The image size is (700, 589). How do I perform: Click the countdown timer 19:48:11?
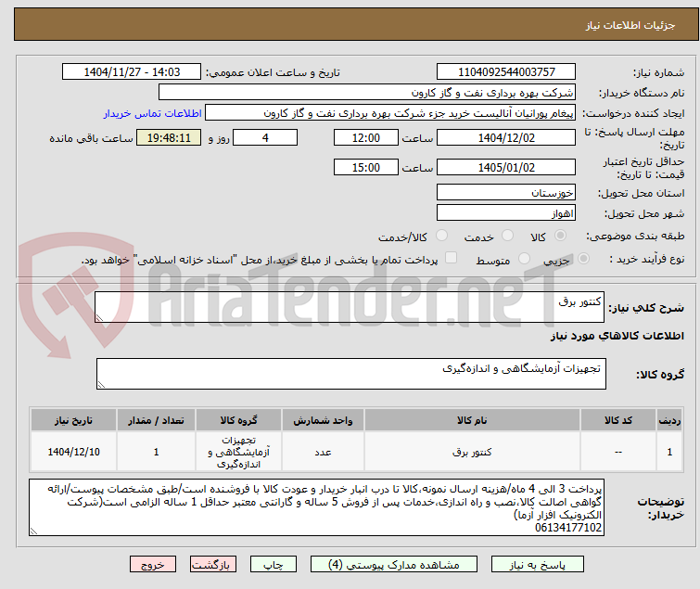point(169,137)
